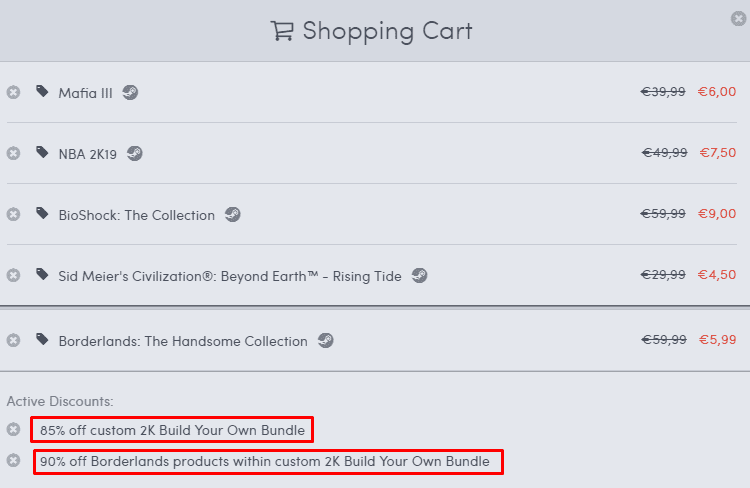This screenshot has width=750, height=488.
Task: Remove Mafia III from the cart
Action: (x=13, y=92)
